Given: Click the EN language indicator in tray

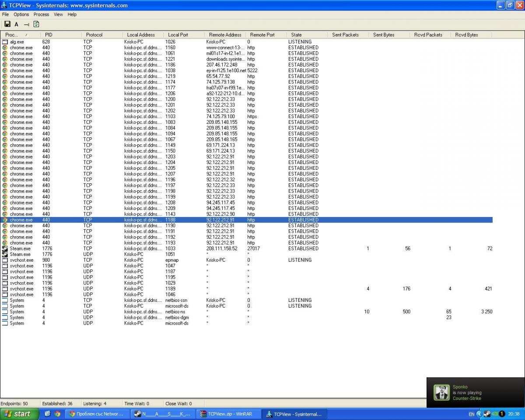Looking at the screenshot, I should pyautogui.click(x=471, y=414).
